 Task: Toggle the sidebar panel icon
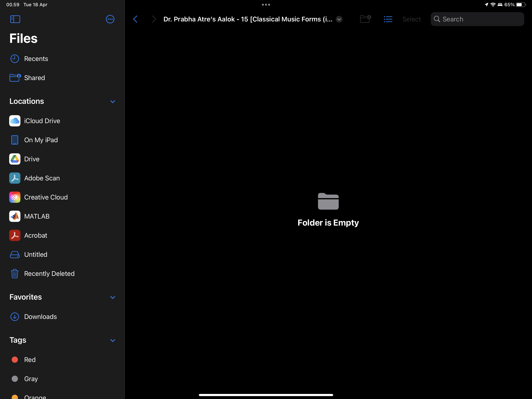15,19
